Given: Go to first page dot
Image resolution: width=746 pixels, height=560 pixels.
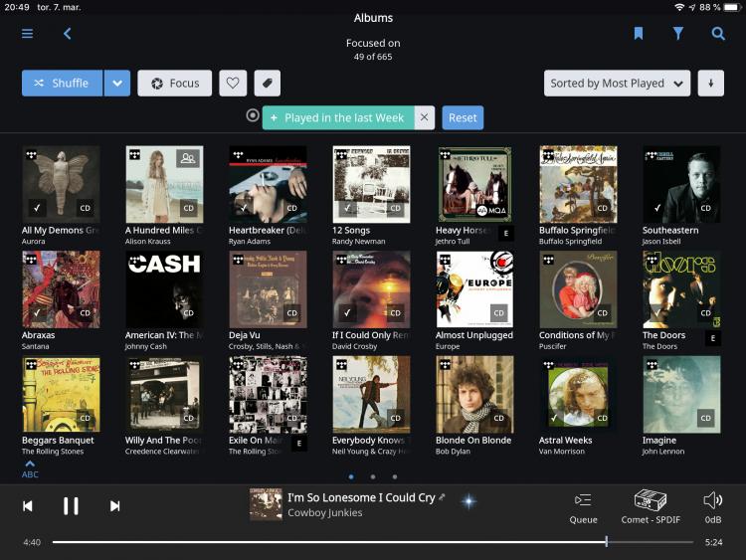Looking at the screenshot, I should 351,476.
